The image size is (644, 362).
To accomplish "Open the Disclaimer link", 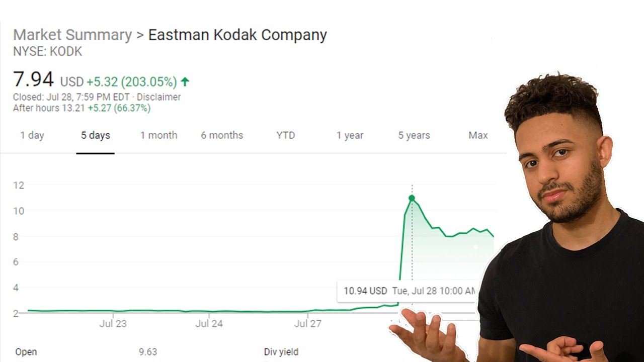I will point(158,97).
